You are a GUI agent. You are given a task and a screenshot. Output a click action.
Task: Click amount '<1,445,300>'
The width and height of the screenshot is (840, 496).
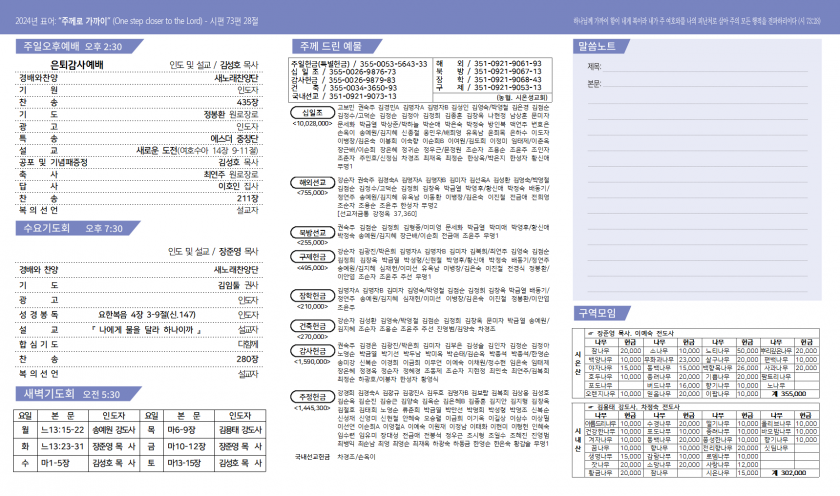[312, 408]
